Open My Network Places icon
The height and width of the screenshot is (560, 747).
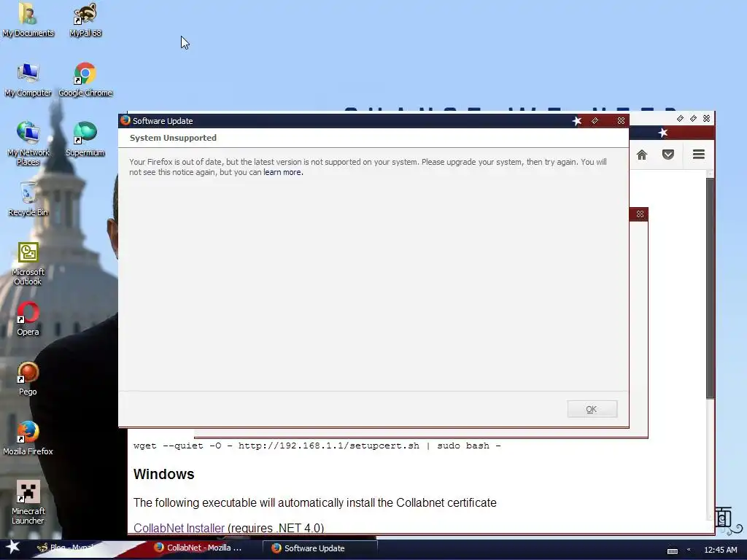coord(28,144)
